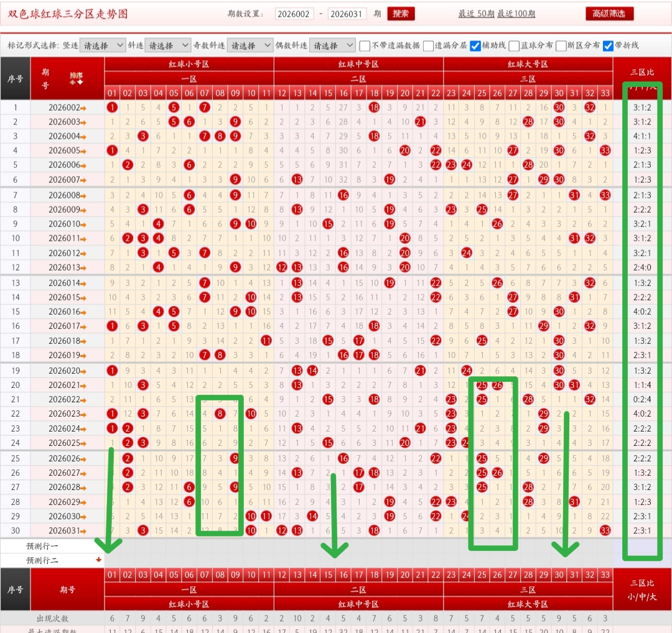672x633 pixels.
Task: Click column number 25 in top header
Action: click(x=482, y=93)
